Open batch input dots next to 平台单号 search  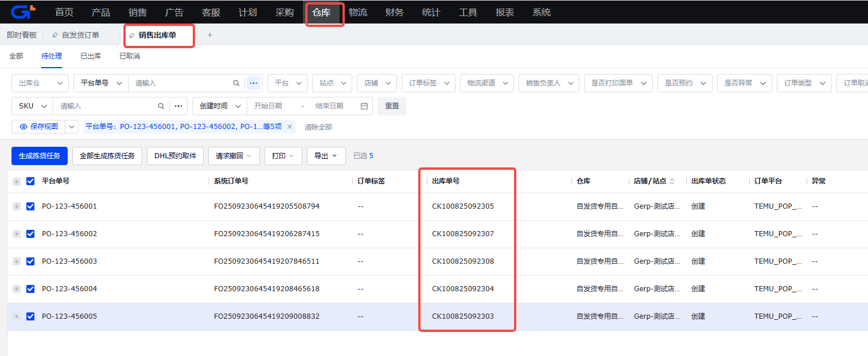(x=253, y=83)
